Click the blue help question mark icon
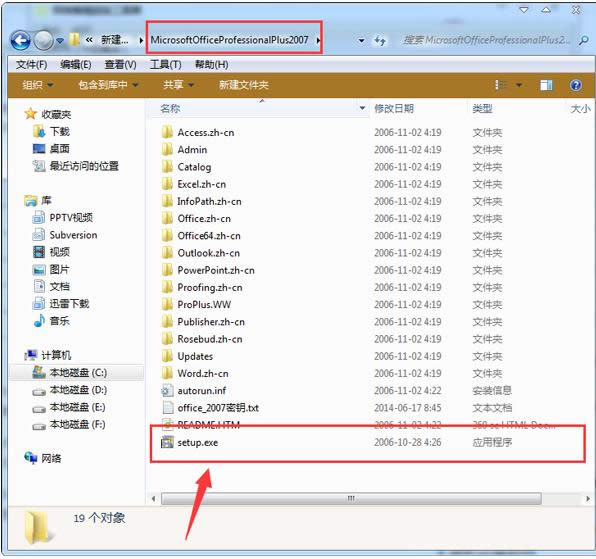This screenshot has height=559, width=596. coord(575,85)
